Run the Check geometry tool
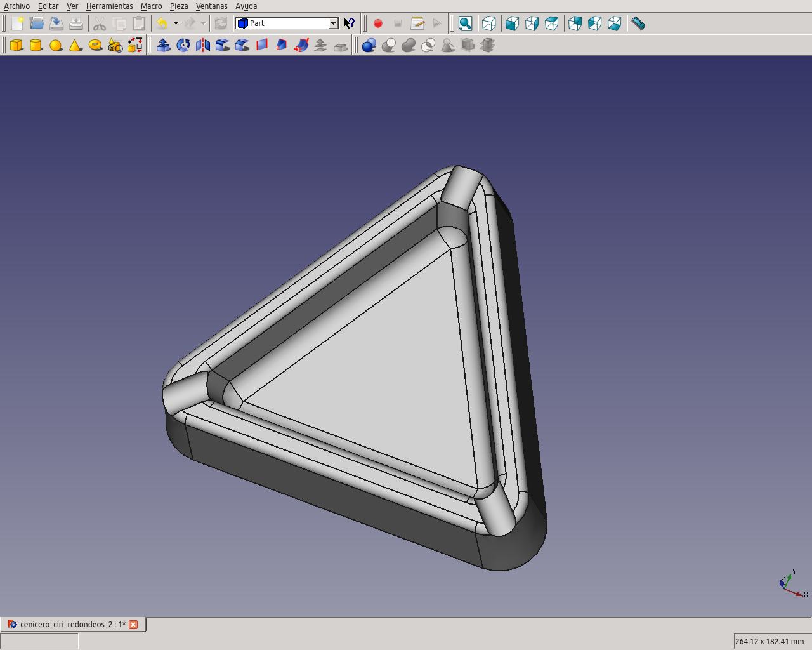 [x=448, y=45]
